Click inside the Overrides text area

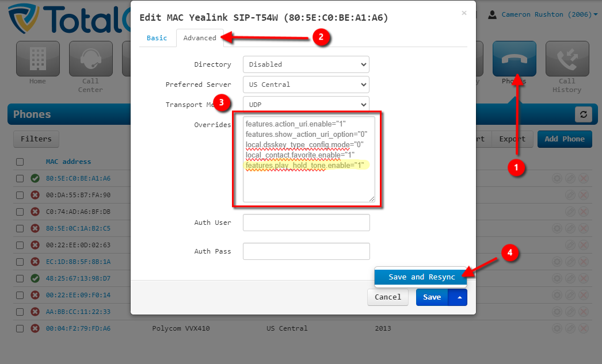tap(308, 159)
